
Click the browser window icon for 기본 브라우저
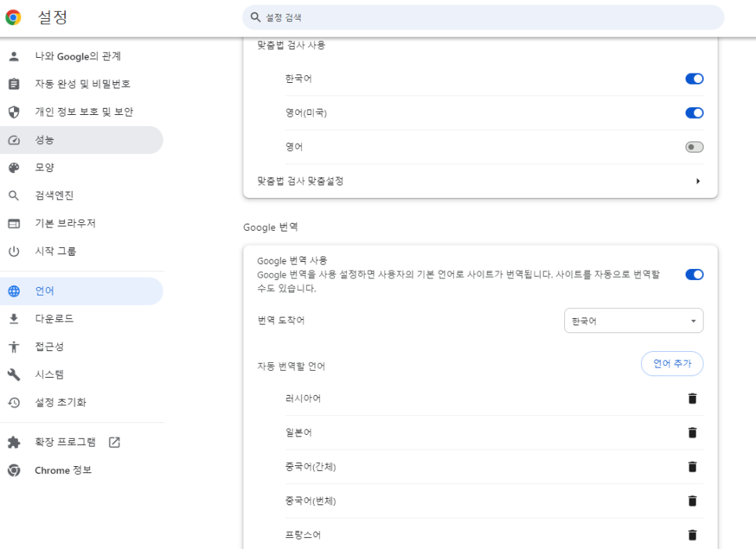(14, 224)
